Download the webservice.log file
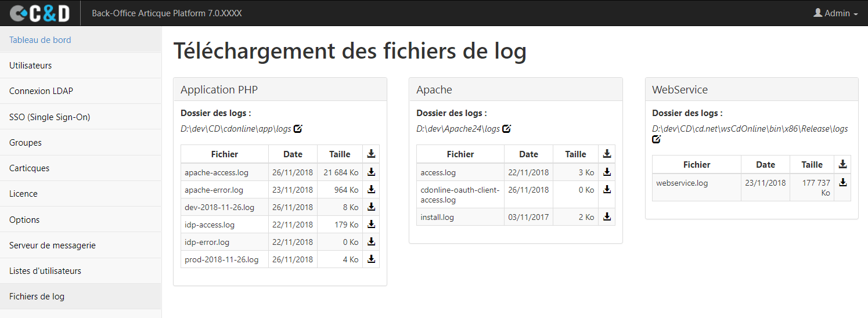Image resolution: width=868 pixels, height=318 pixels. pyautogui.click(x=842, y=182)
